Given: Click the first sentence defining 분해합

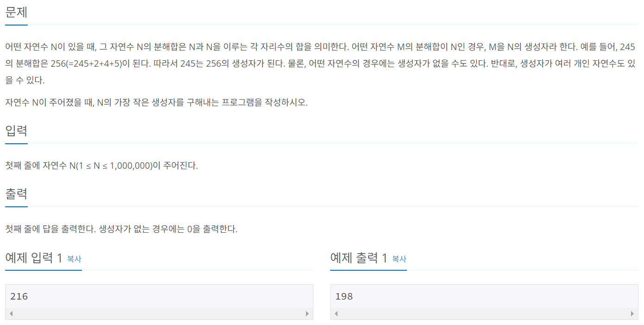Looking at the screenshot, I should 177,47.
